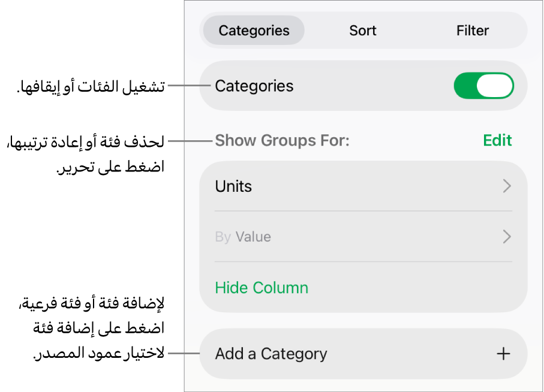This screenshot has height=392, width=544.
Task: Click the green area of the Categories switch
Action: (465, 86)
